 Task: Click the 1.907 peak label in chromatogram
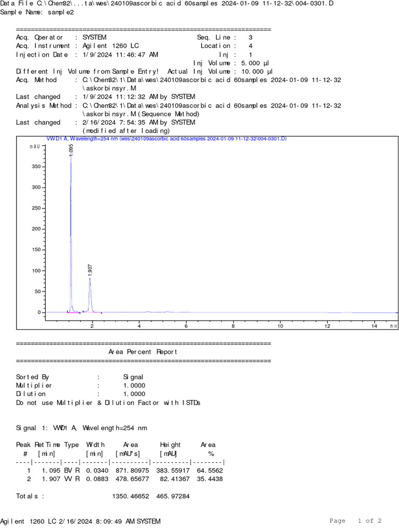pyautogui.click(x=90, y=270)
